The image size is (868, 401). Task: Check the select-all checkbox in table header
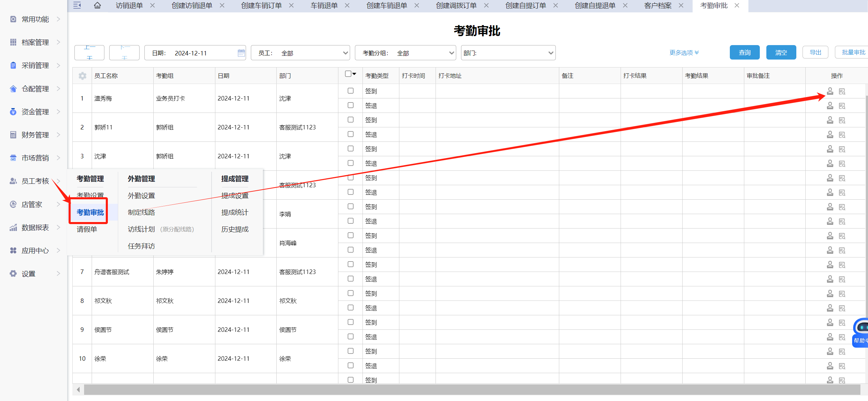click(348, 74)
